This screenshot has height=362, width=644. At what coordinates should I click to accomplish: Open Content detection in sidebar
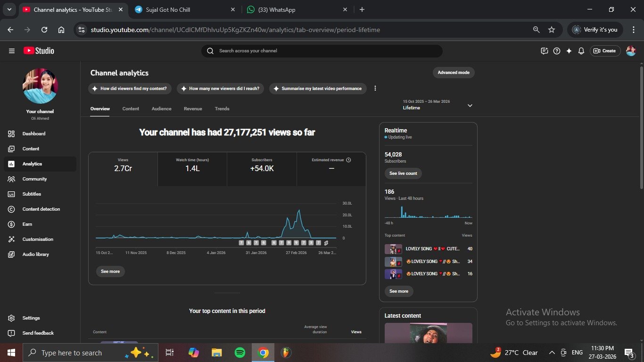pos(41,209)
